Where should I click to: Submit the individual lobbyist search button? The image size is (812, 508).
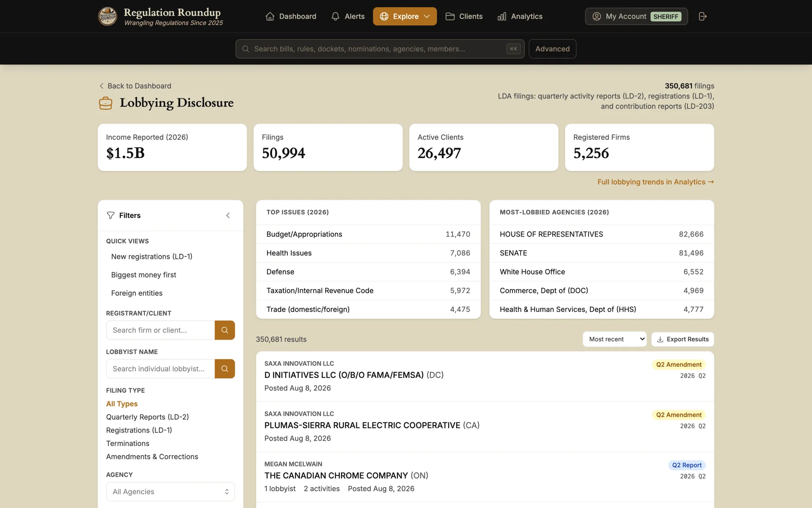tap(225, 369)
